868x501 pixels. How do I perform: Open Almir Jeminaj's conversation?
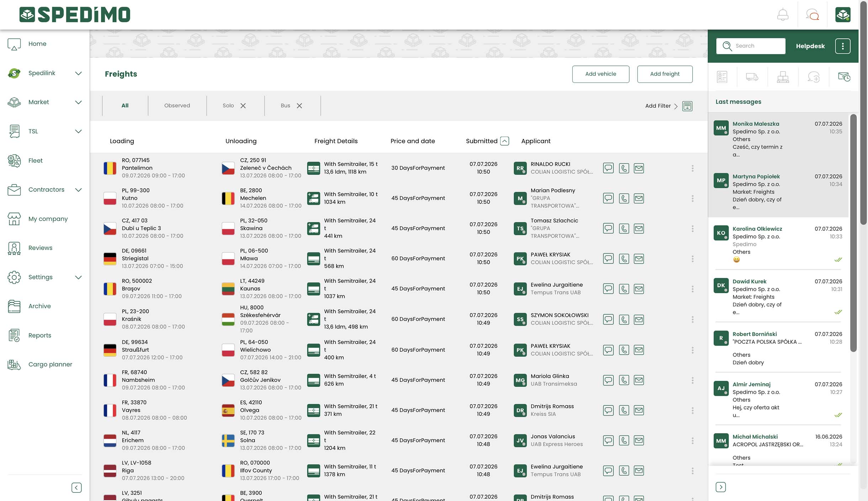click(x=778, y=399)
